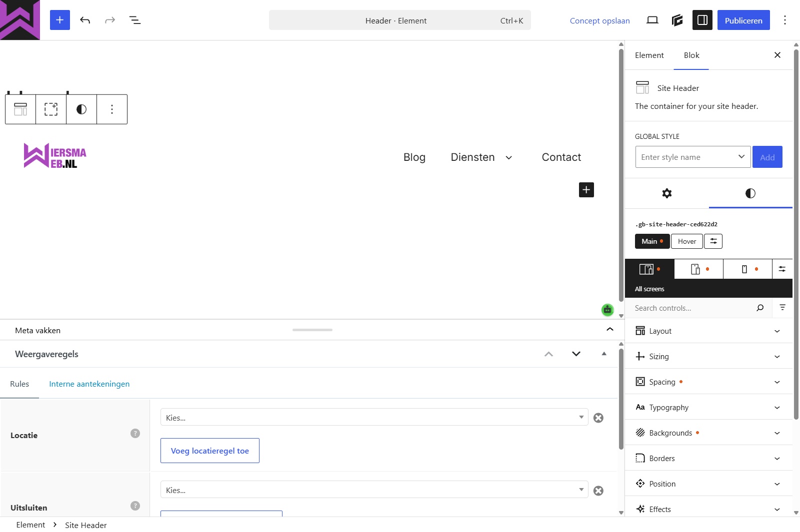Open the block inserter plus button

tap(60, 20)
